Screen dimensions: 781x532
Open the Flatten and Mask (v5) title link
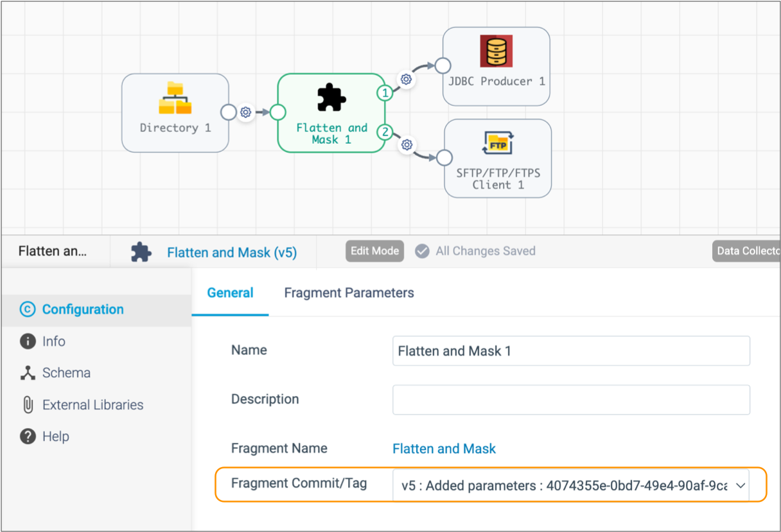coord(232,252)
